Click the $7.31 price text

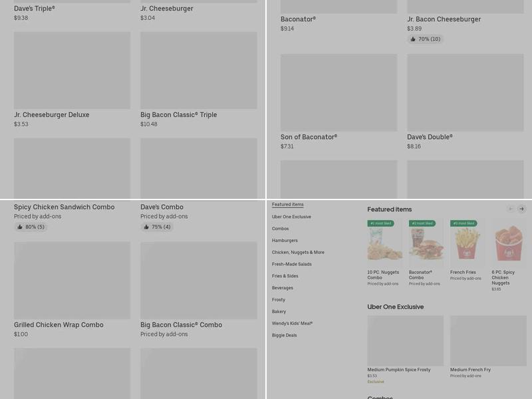pos(287,146)
